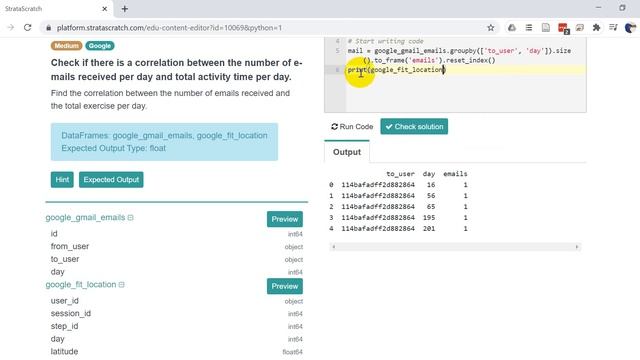Viewport: 640px width, 360px height.
Task: Click the stacked-lines extension icon
Action: pyautogui.click(x=529, y=28)
